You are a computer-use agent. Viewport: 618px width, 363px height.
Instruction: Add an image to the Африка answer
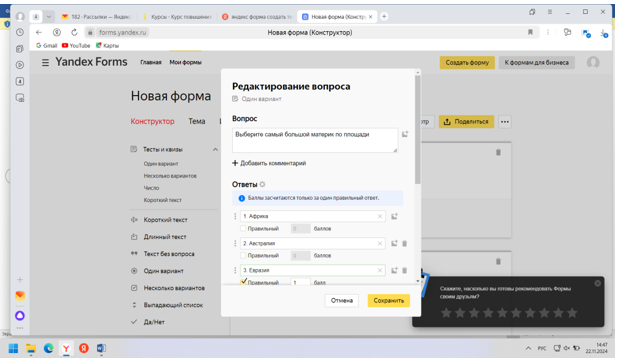click(394, 216)
